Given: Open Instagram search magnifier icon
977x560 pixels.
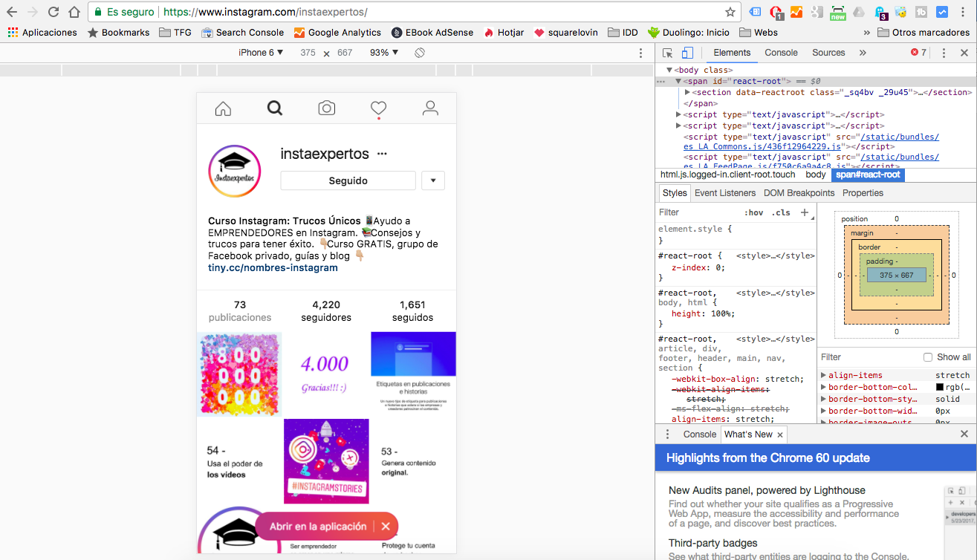Looking at the screenshot, I should pos(275,108).
